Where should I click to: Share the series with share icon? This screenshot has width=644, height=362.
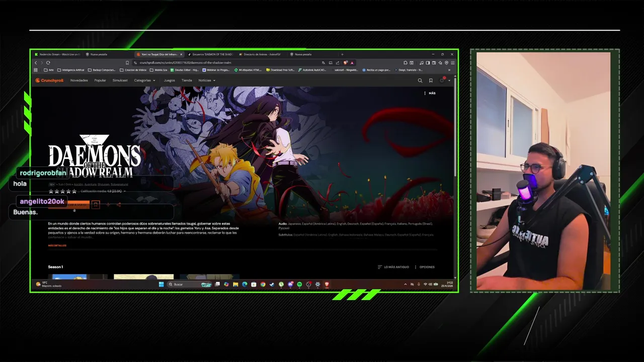click(x=119, y=205)
